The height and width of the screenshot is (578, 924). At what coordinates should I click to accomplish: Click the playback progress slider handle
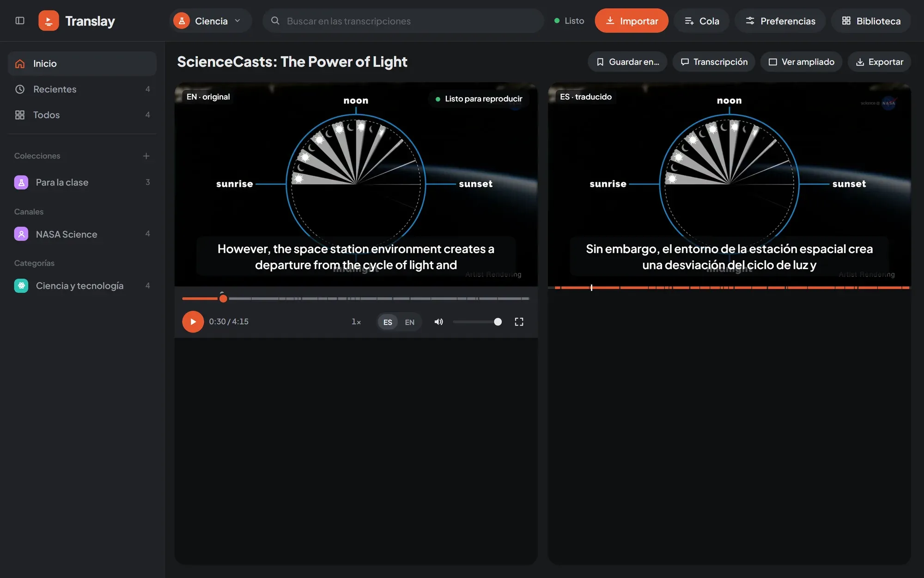point(223,299)
